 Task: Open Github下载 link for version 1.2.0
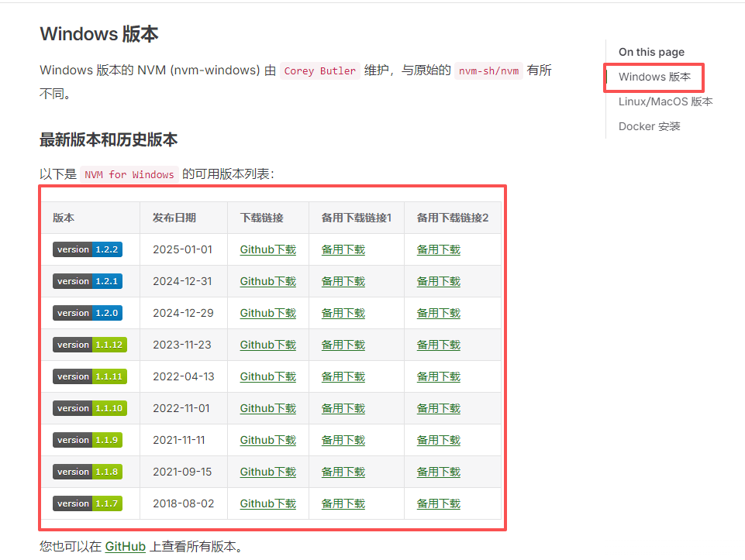pyautogui.click(x=268, y=313)
